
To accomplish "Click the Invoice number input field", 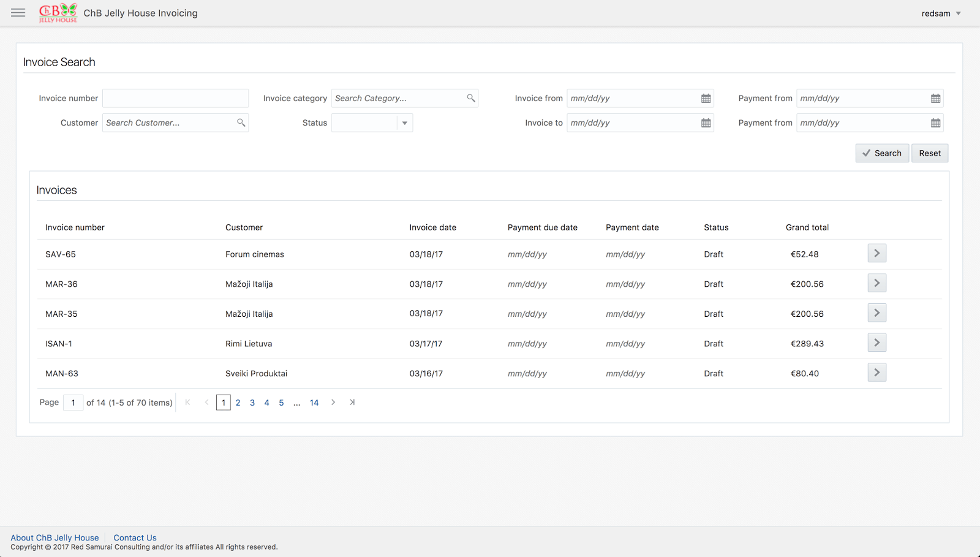I will 175,98.
